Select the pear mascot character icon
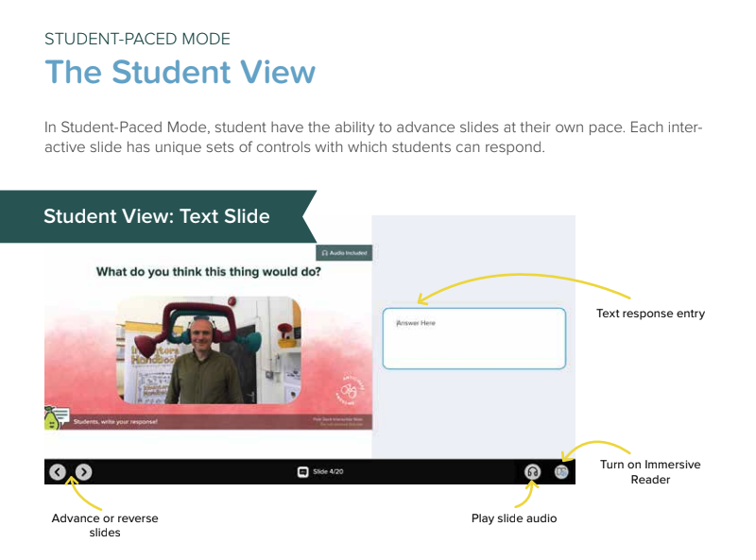Image resolution: width=756 pixels, height=560 pixels. tap(52, 421)
